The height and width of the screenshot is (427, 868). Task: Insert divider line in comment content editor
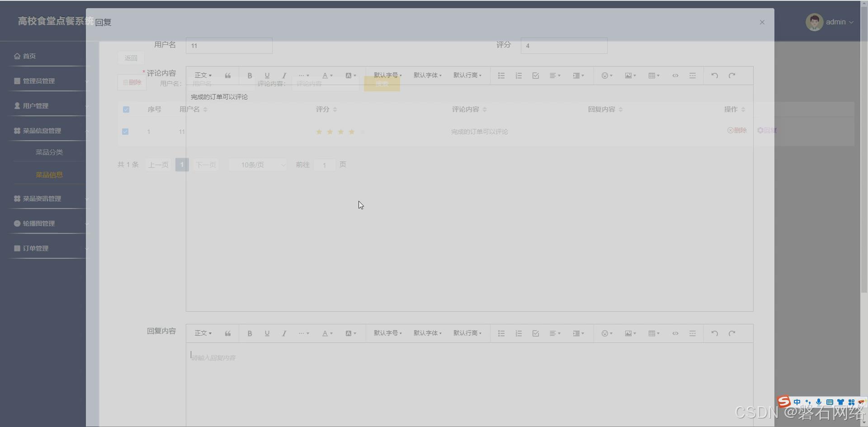click(x=692, y=76)
